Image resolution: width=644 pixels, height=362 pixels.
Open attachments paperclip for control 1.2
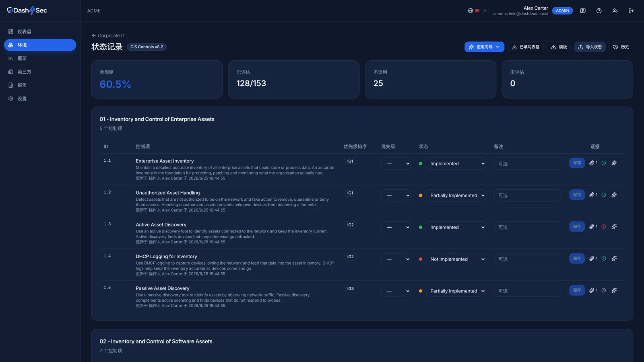tap(593, 195)
